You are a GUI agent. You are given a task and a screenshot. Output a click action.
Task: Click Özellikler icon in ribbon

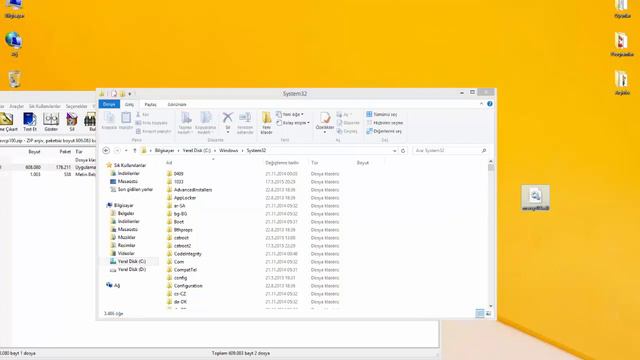pos(325,121)
